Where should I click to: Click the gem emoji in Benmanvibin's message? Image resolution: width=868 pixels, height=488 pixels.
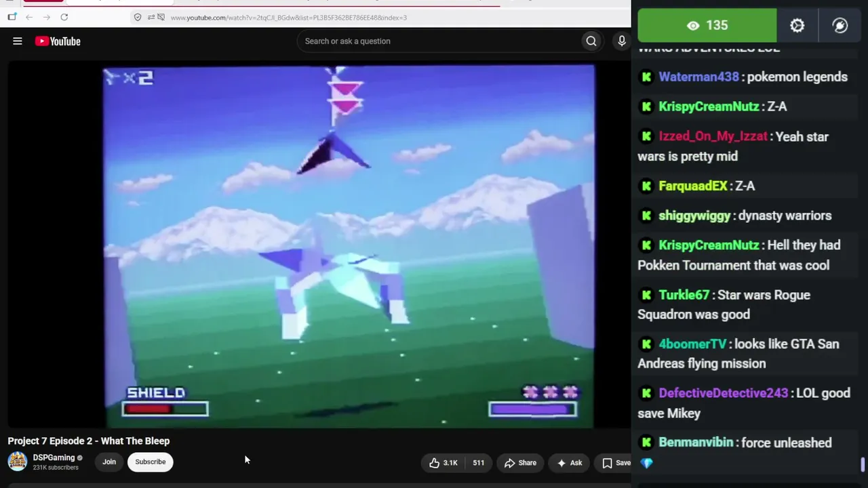tap(646, 464)
